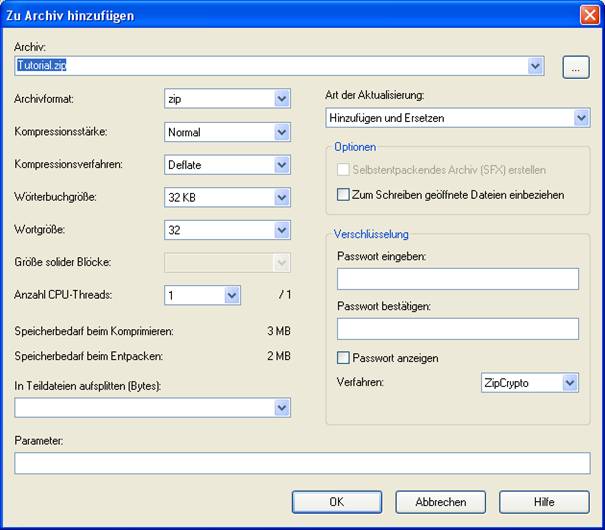This screenshot has width=605, height=530.
Task: Enable Zum Schreiben geöffnete Dateien einbeziehen
Action: coord(345,195)
